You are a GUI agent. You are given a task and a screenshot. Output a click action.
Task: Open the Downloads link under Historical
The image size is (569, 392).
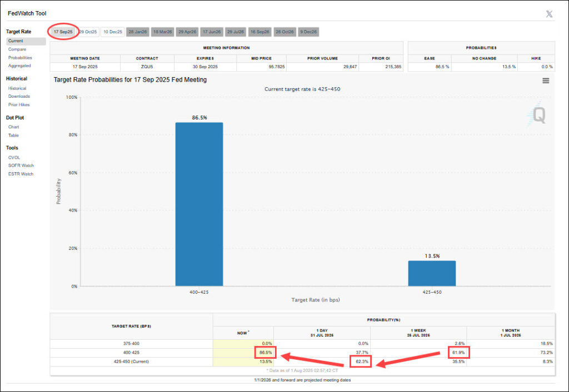pos(19,97)
